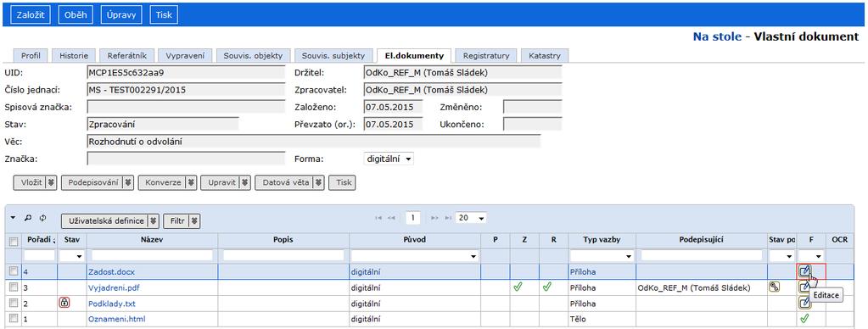Open the Stav po column filter dropdown

pos(781,256)
